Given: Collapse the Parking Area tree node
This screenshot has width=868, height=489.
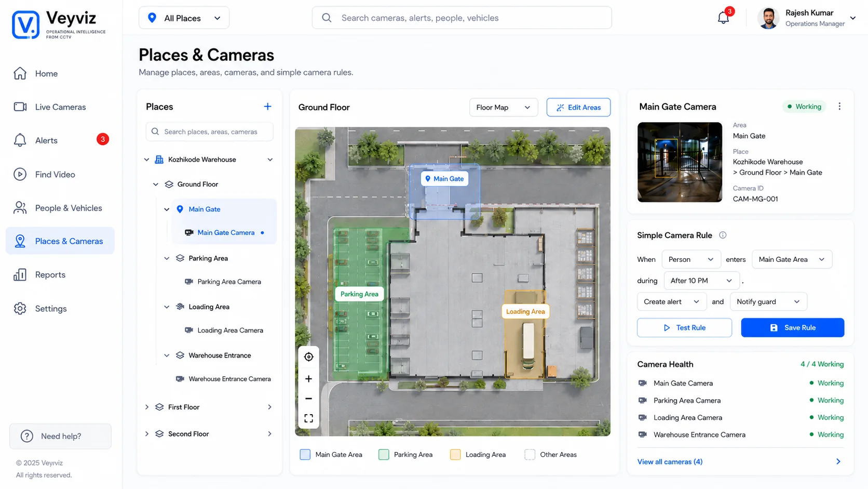Looking at the screenshot, I should 167,258.
